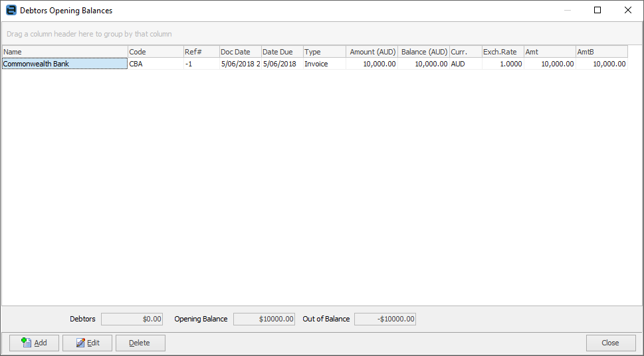Click the app icon in title bar
This screenshot has height=356, width=644.
click(11, 10)
